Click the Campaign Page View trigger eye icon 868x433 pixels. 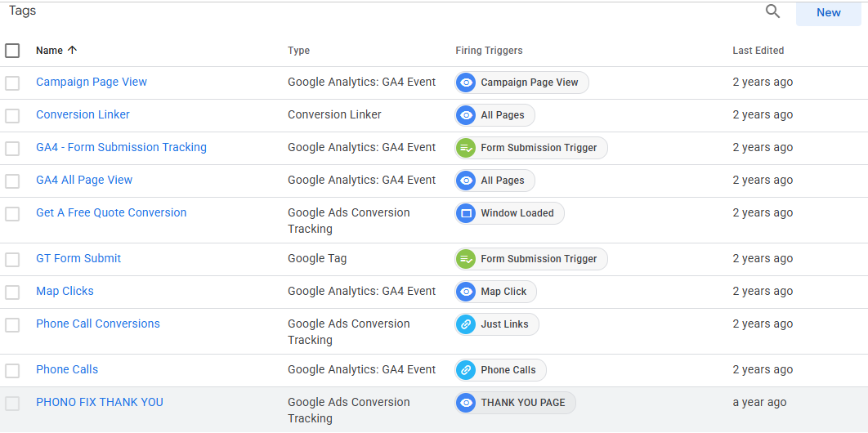coord(466,83)
